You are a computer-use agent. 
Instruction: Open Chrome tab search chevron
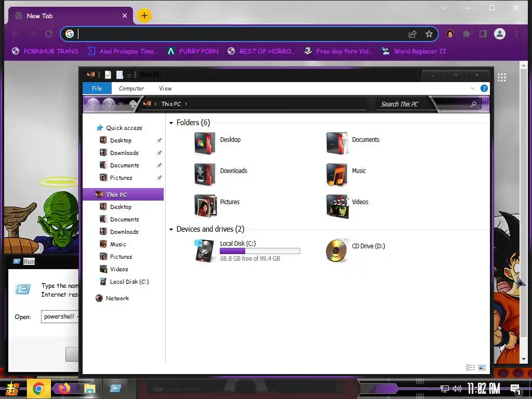(444, 8)
